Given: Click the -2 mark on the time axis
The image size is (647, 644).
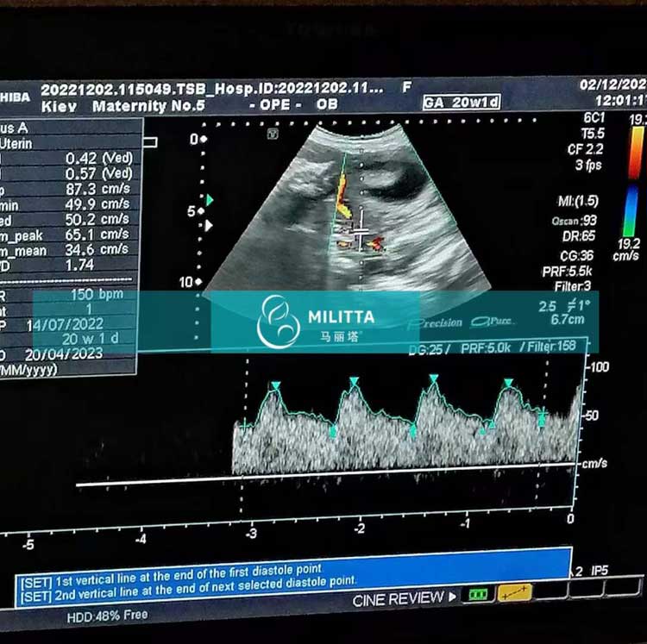Looking at the screenshot, I should tap(359, 528).
